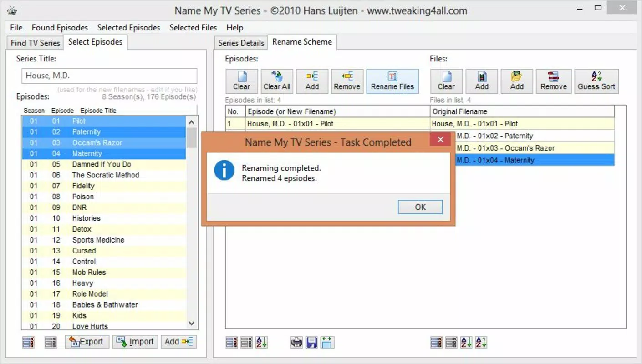Add episodes using the Episodes toolbar Add button
642x364 pixels.
tap(312, 81)
